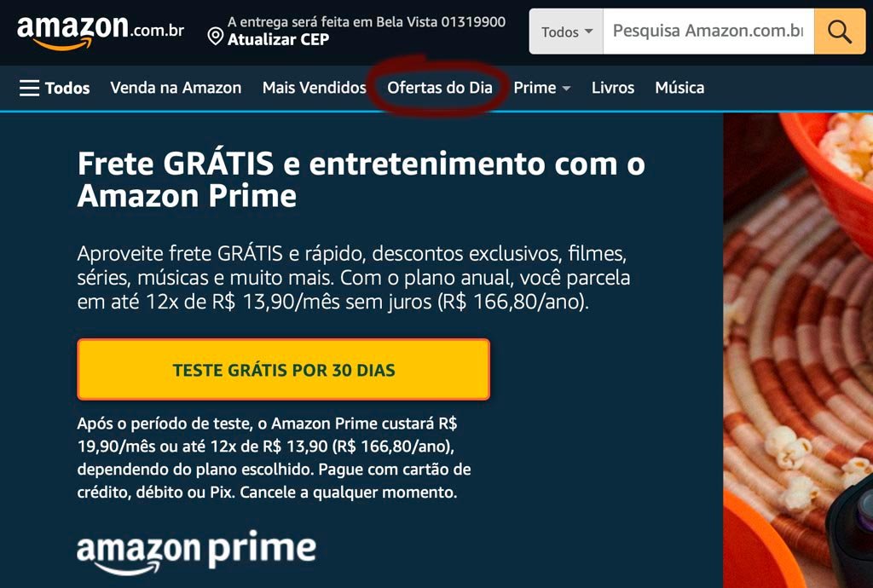The width and height of the screenshot is (873, 588).
Task: Select the Livros navigation item
Action: tap(613, 87)
